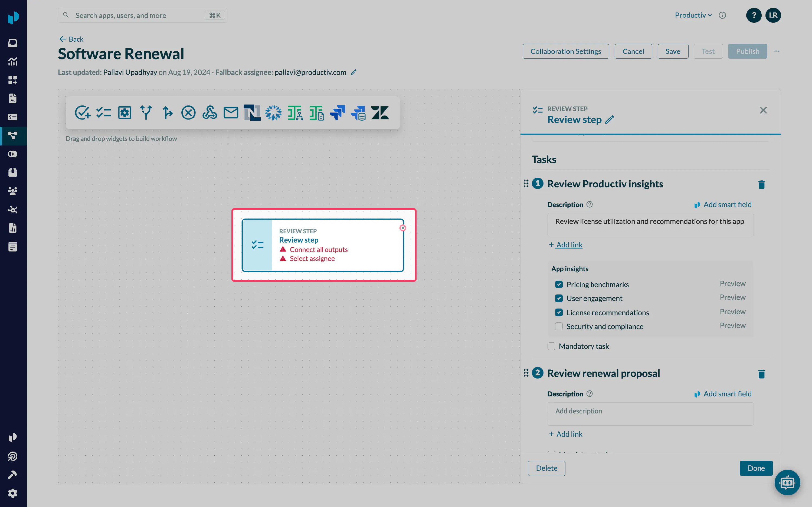Open the chatbot assistant icon
The width and height of the screenshot is (812, 507).
(787, 482)
